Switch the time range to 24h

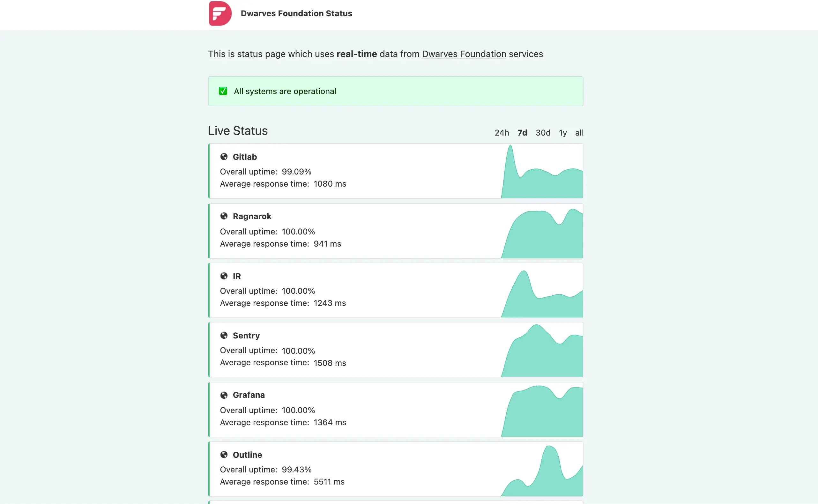(502, 133)
